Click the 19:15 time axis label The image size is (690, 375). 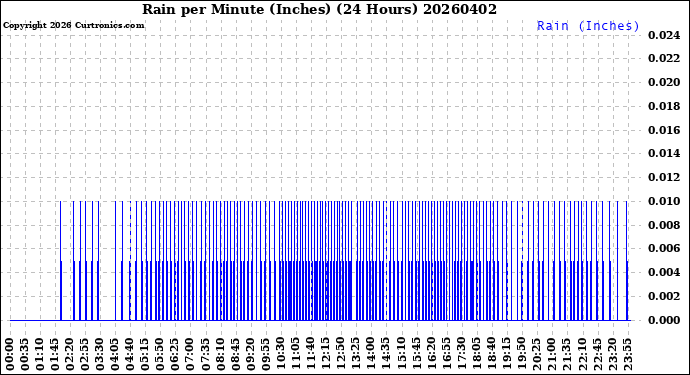click(x=506, y=354)
